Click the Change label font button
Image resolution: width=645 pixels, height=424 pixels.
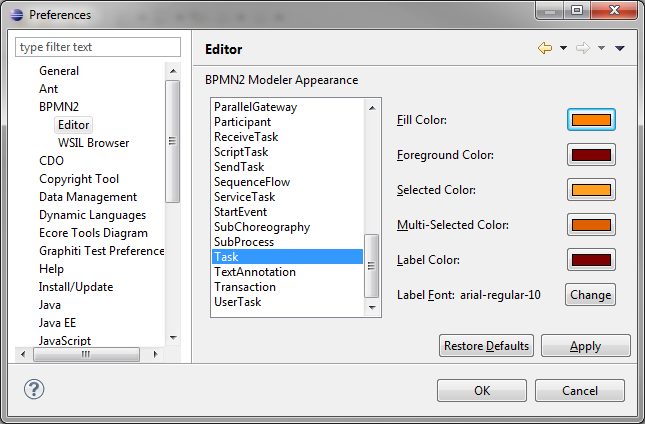pos(590,294)
